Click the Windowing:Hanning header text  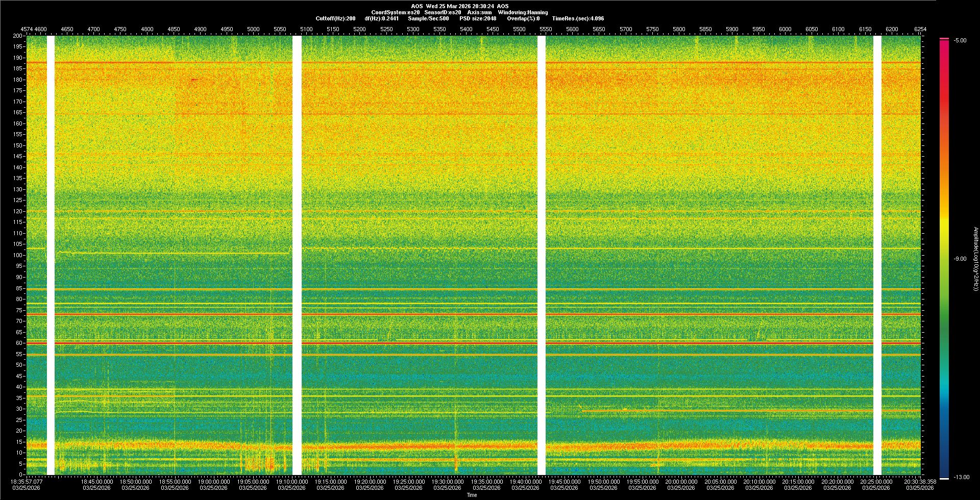[523, 12]
